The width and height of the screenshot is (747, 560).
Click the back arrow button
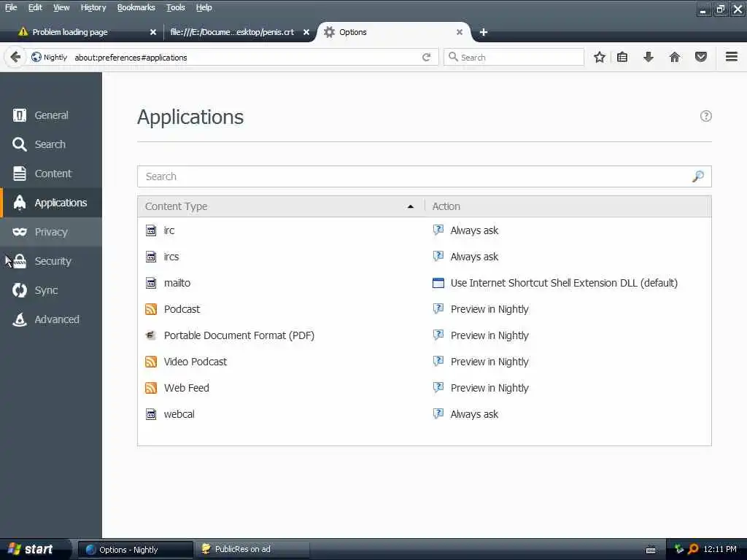point(15,57)
